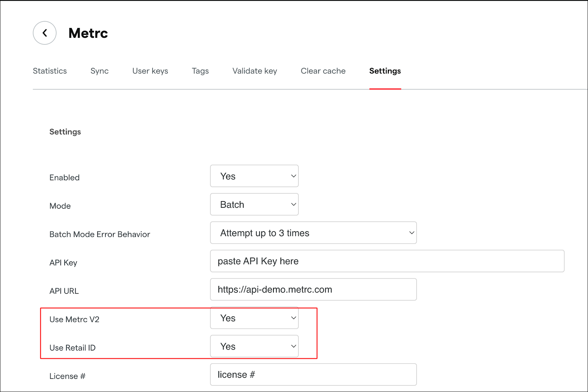Change the Mode dropdown set to Batch
Image resolution: width=588 pixels, height=392 pixels.
point(254,204)
